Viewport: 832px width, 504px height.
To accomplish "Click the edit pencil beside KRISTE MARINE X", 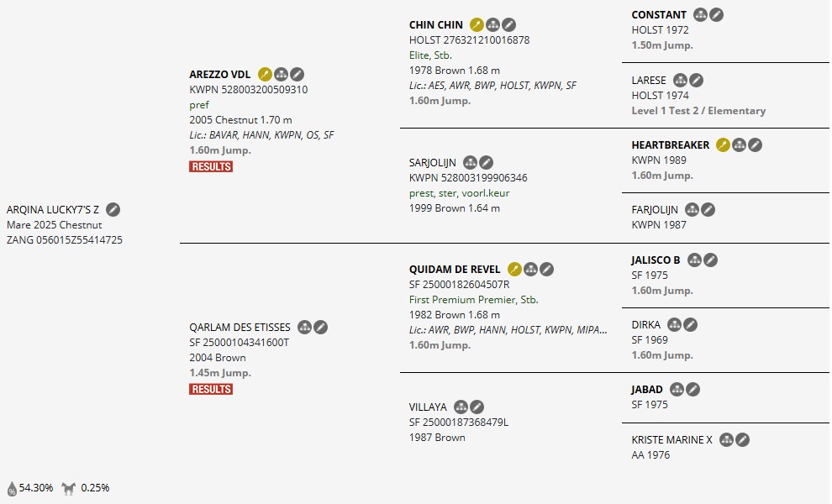I will (742, 440).
